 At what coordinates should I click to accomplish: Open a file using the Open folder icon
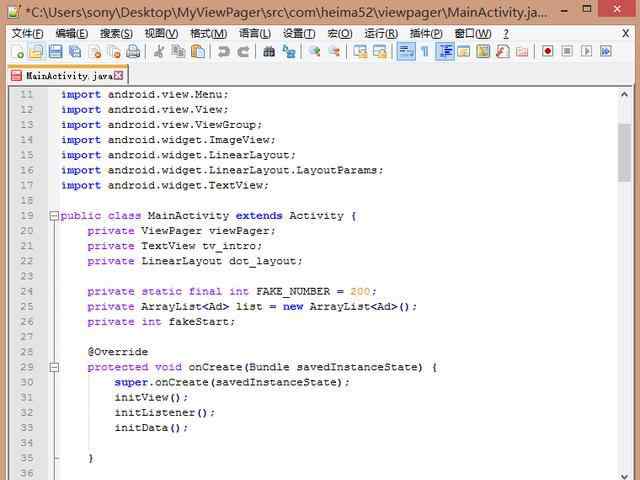click(x=36, y=51)
